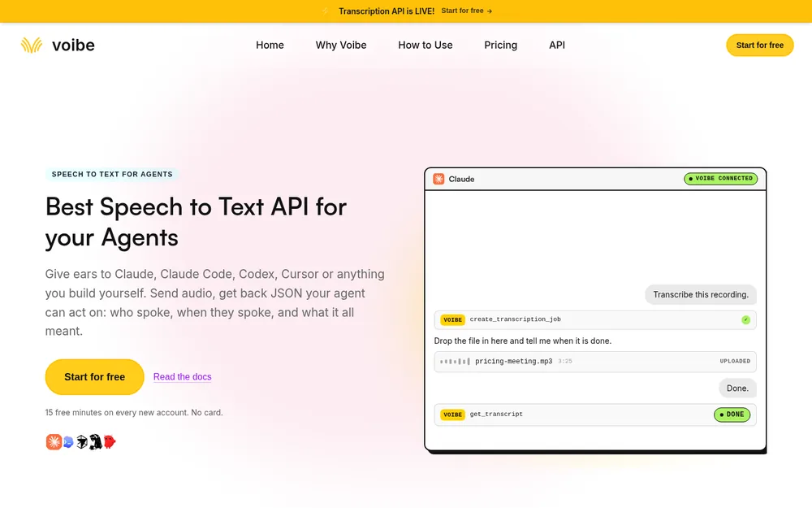Screen dimensions: 812x508
Task: Click the header Start for free button
Action: click(760, 45)
